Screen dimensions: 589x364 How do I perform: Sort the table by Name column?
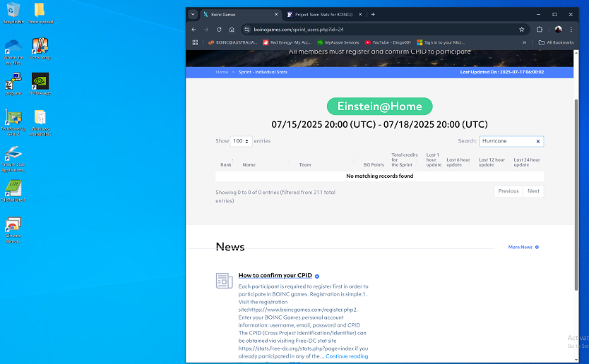pos(249,165)
